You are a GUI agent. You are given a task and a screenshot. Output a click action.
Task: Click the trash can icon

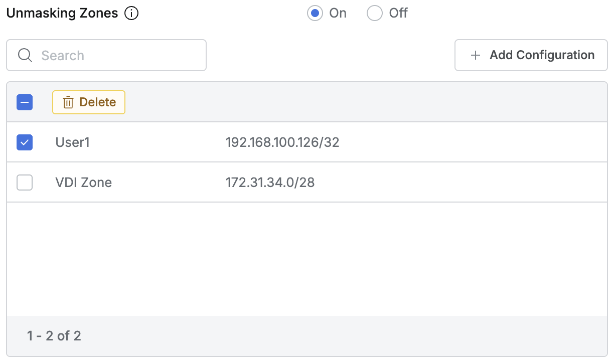pyautogui.click(x=68, y=102)
